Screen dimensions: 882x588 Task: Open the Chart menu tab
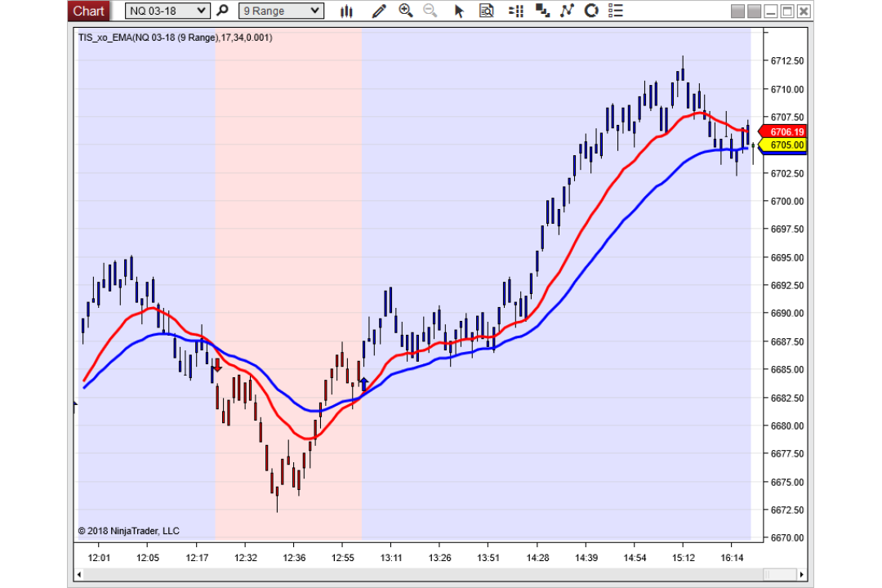[x=88, y=11]
